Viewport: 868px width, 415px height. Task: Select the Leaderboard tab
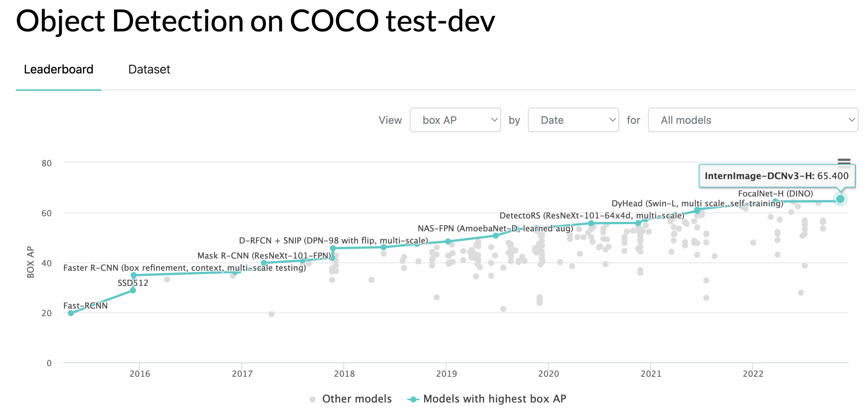click(59, 69)
